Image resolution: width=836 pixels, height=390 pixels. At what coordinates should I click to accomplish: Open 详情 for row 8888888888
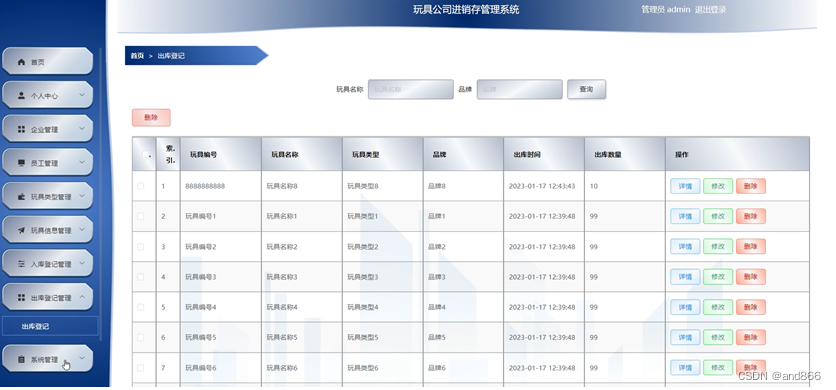(x=685, y=186)
